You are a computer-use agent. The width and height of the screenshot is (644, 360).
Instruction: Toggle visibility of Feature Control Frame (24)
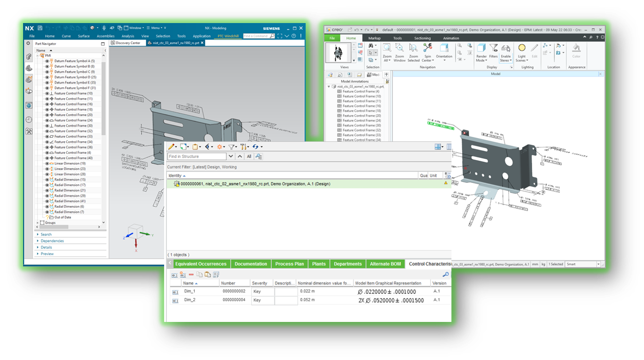point(47,120)
